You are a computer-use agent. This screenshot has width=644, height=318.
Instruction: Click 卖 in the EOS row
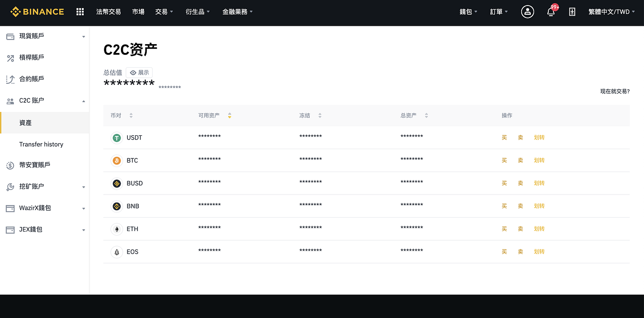click(520, 252)
